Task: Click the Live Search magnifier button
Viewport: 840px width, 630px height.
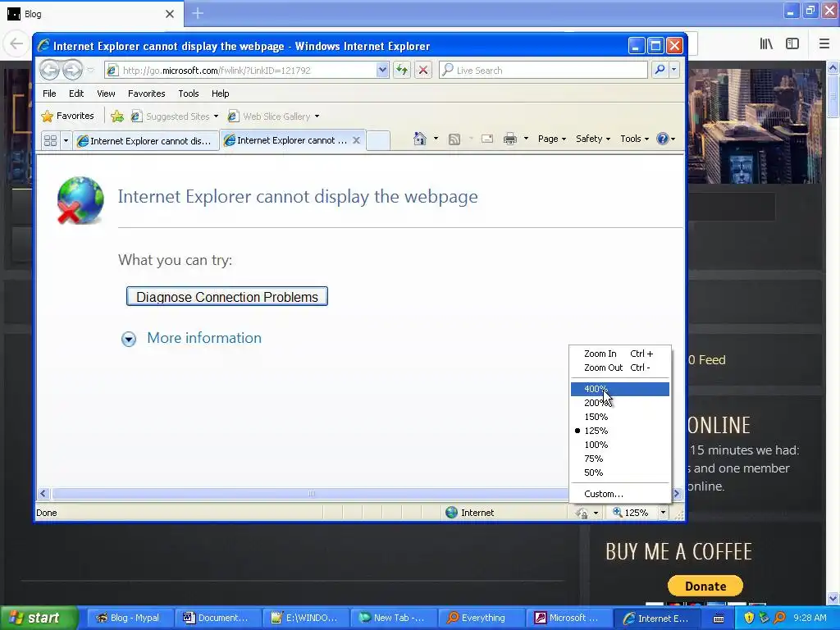Action: tap(660, 70)
